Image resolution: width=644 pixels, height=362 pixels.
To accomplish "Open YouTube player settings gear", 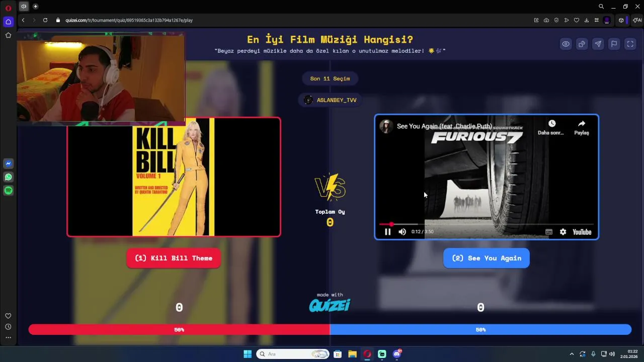I will click(x=563, y=232).
